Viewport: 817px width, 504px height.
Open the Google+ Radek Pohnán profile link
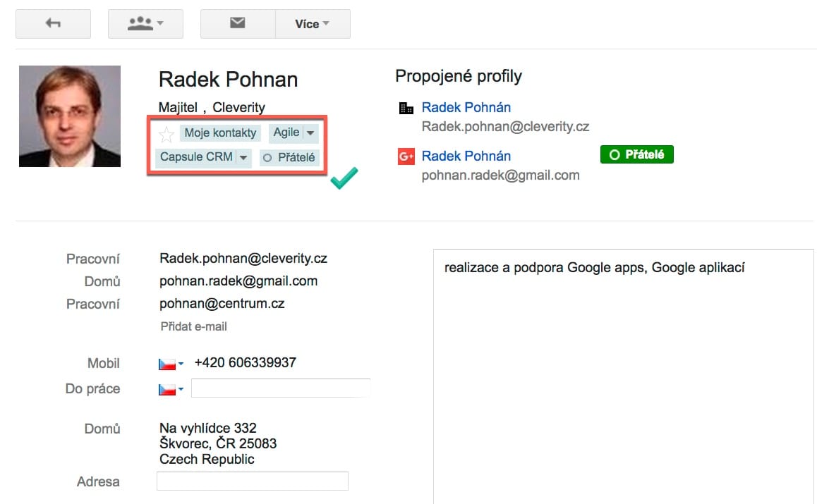pos(466,156)
